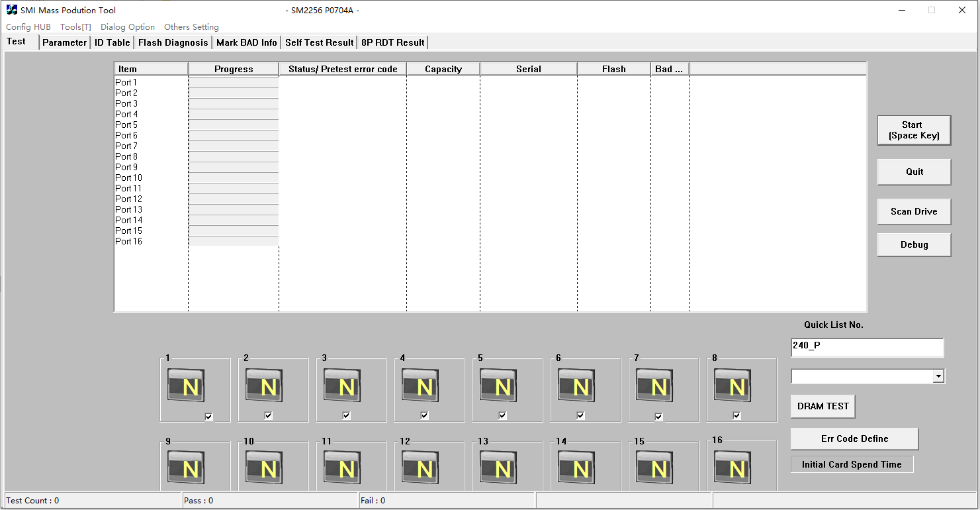
Task: Click the port 9 drive status icon
Action: [x=186, y=468]
